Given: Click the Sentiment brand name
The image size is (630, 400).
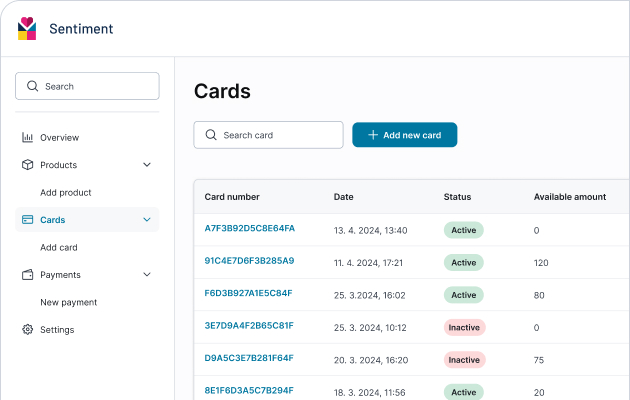Looking at the screenshot, I should (x=81, y=29).
